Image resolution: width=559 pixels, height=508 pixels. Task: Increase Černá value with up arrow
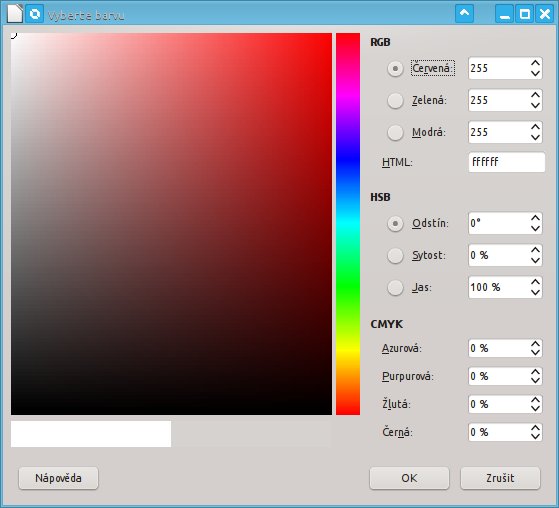click(535, 428)
